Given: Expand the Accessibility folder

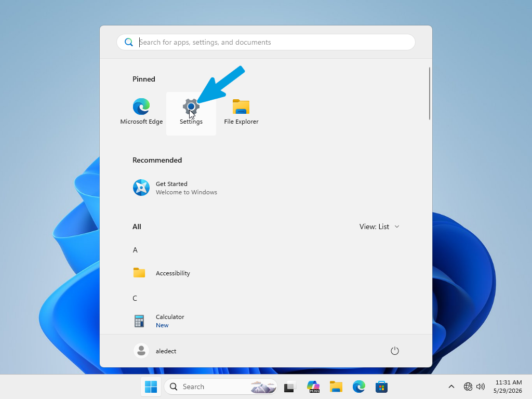Looking at the screenshot, I should [x=162, y=273].
